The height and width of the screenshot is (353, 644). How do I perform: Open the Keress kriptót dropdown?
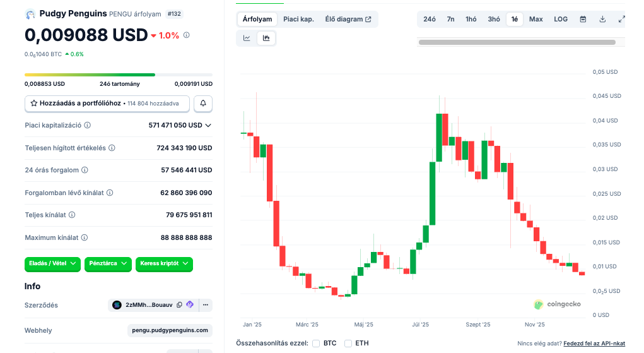(x=164, y=263)
